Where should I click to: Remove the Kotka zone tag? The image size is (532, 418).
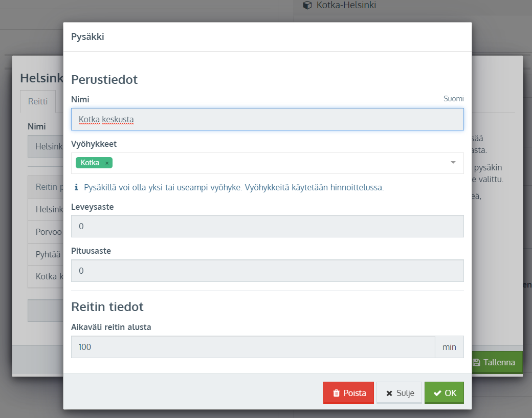click(x=107, y=163)
